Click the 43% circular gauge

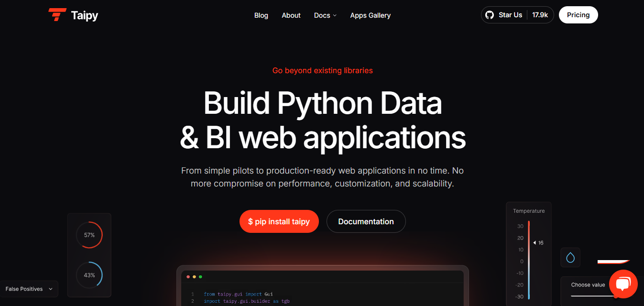click(89, 275)
